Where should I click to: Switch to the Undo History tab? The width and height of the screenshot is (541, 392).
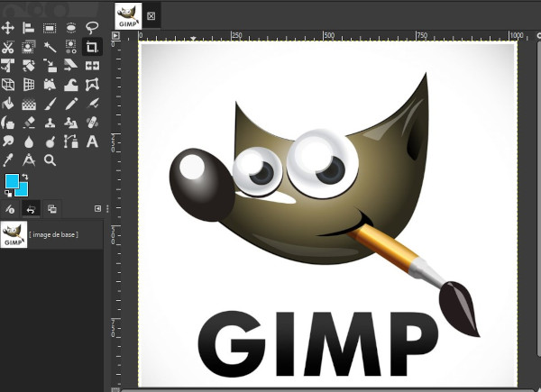click(x=31, y=208)
